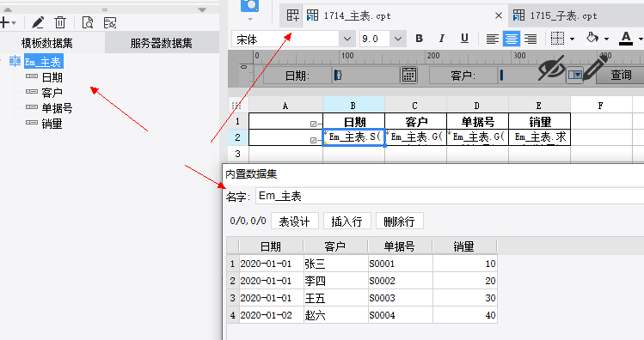
Task: Toggle the hidden eye icon on parameter pane
Action: 552,68
